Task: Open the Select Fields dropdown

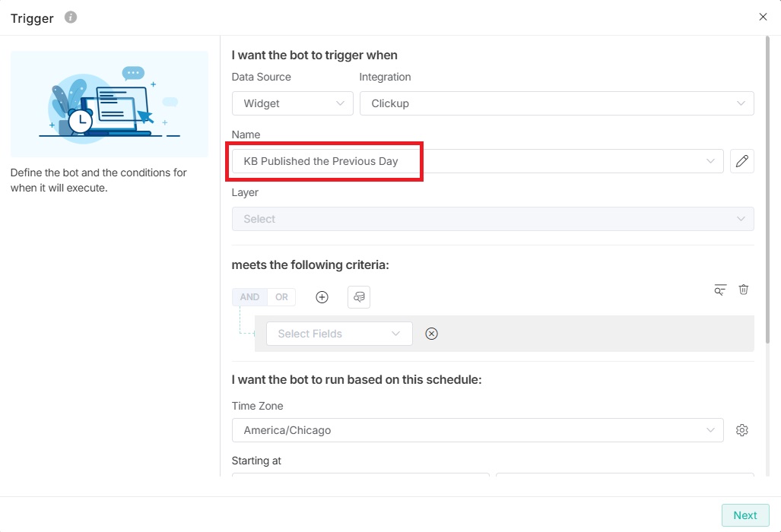Action: pos(338,334)
